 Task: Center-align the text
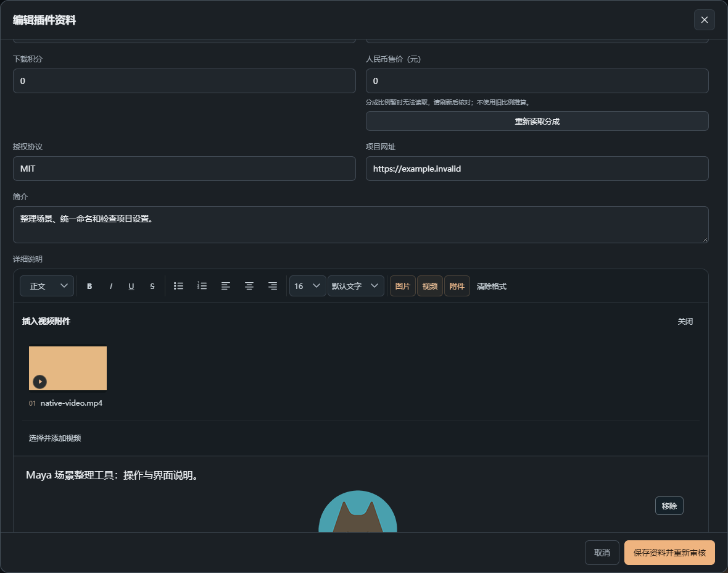[249, 286]
